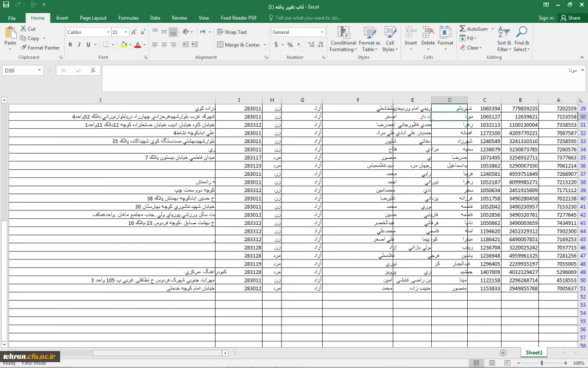Click Merge & Center button
This screenshot has width=588, height=368.
coord(238,44)
